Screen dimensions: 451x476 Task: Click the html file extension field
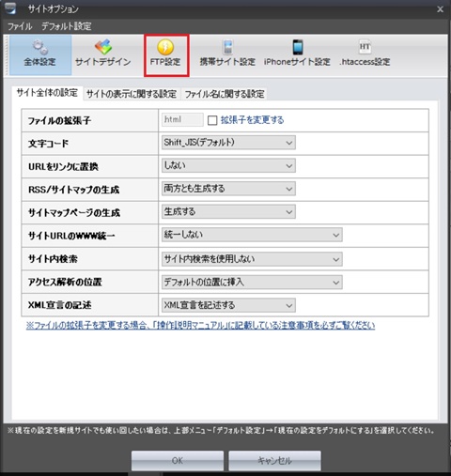(182, 119)
